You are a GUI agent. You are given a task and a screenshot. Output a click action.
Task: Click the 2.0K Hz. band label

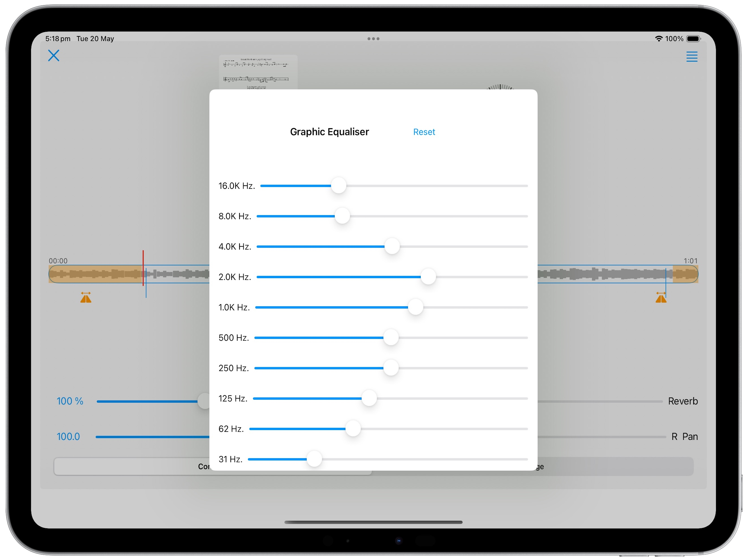tap(235, 277)
